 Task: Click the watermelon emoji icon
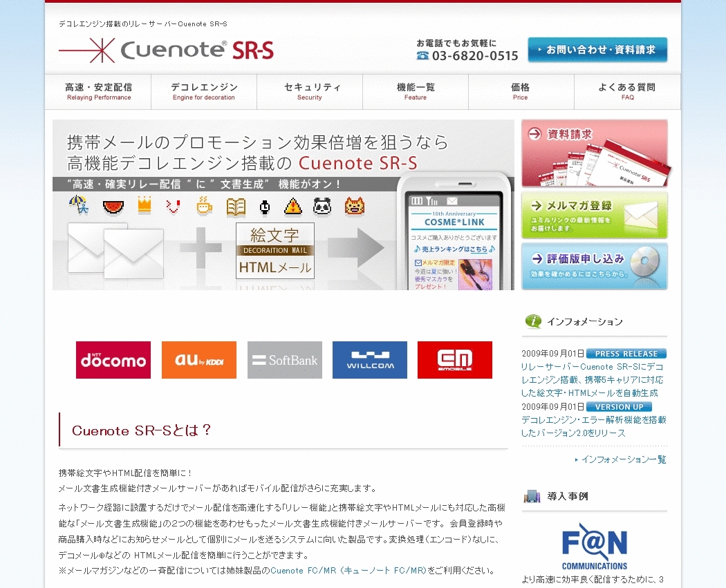click(x=113, y=207)
